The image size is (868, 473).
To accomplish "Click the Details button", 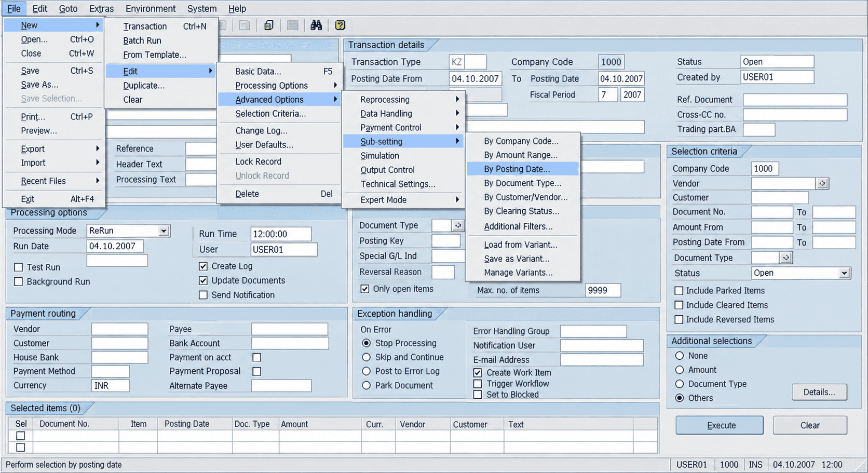I will tap(819, 392).
